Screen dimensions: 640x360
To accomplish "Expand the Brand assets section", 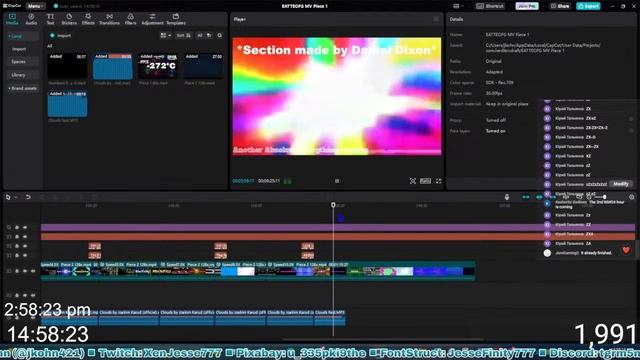I will click(22, 88).
